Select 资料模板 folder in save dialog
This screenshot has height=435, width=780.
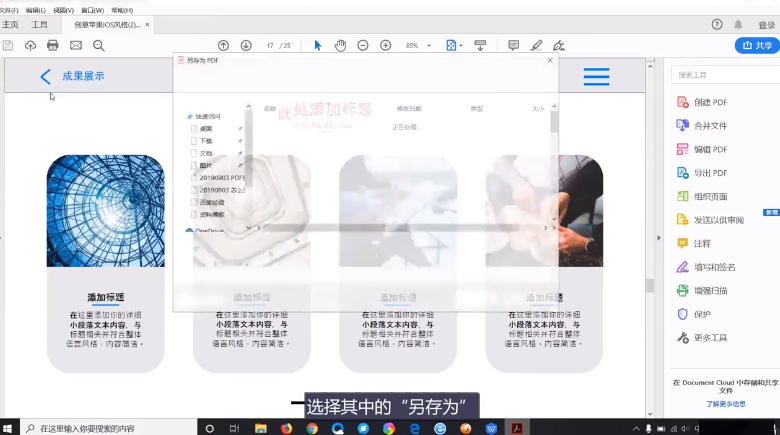[211, 215]
